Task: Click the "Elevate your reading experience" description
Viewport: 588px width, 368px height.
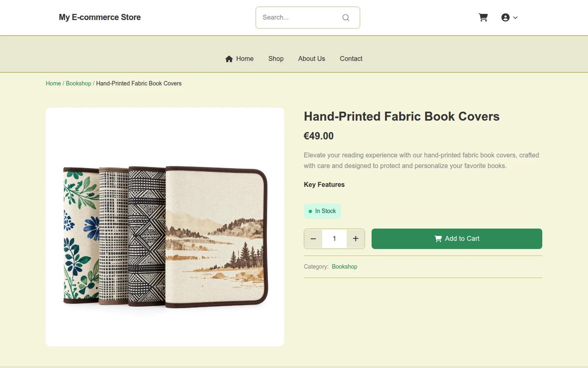Action: (421, 160)
